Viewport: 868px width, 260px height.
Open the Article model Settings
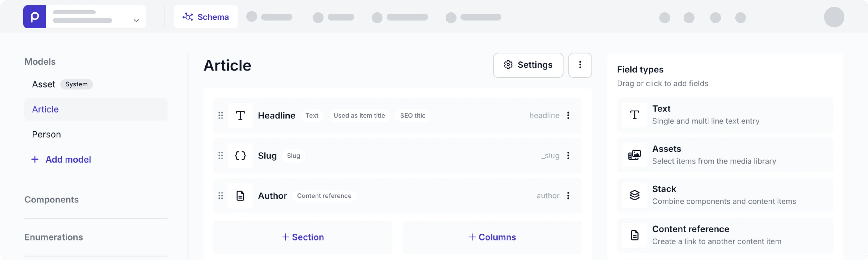pyautogui.click(x=528, y=65)
